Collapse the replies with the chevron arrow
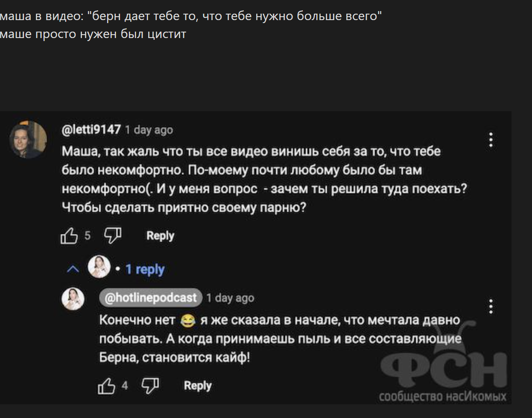 click(73, 269)
